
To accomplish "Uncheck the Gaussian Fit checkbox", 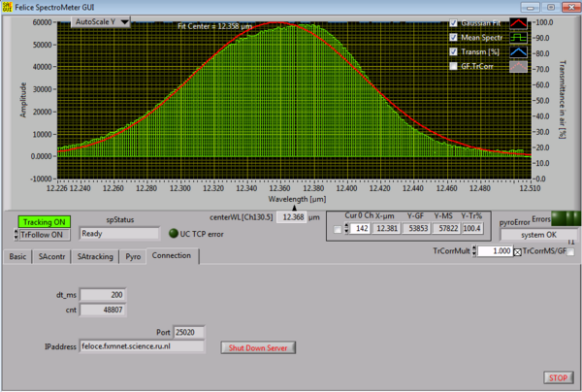I will click(x=453, y=24).
